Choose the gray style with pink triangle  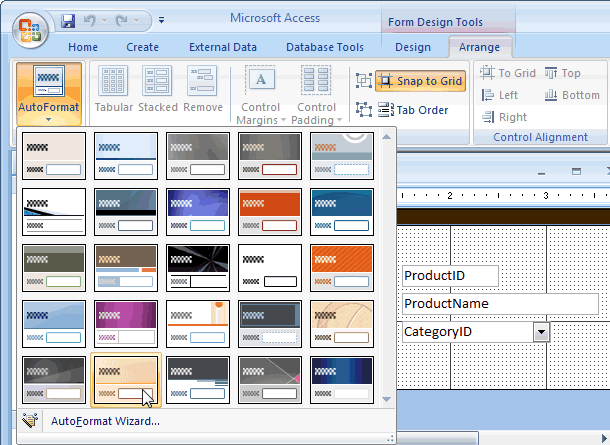(270, 380)
